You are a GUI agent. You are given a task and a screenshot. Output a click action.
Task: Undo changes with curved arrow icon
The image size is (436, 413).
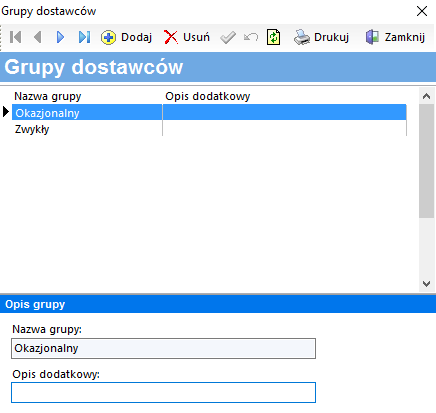click(x=251, y=37)
